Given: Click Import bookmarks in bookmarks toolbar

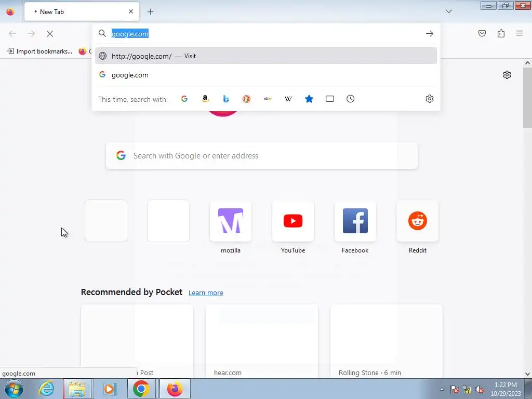Looking at the screenshot, I should coord(39,51).
